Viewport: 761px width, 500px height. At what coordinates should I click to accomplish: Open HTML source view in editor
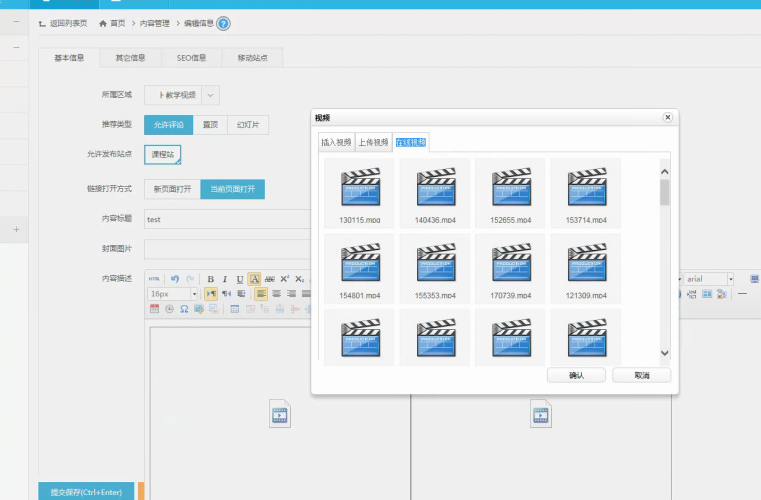tap(154, 279)
